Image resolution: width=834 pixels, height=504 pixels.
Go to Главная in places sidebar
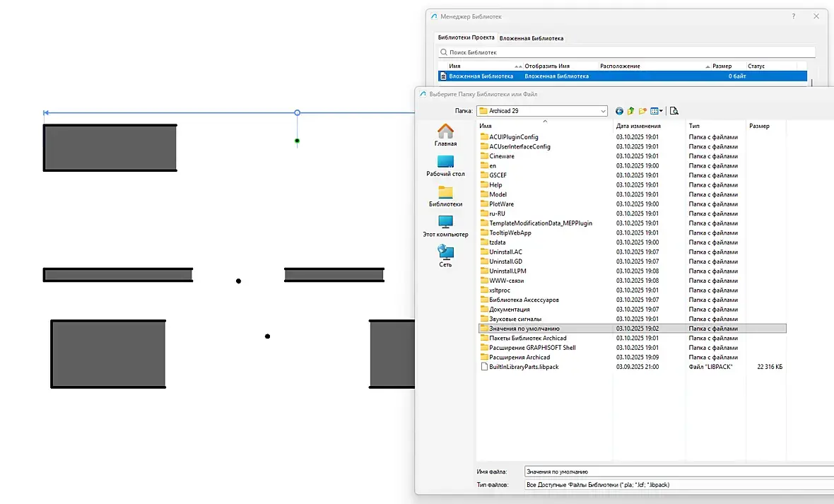tap(446, 135)
